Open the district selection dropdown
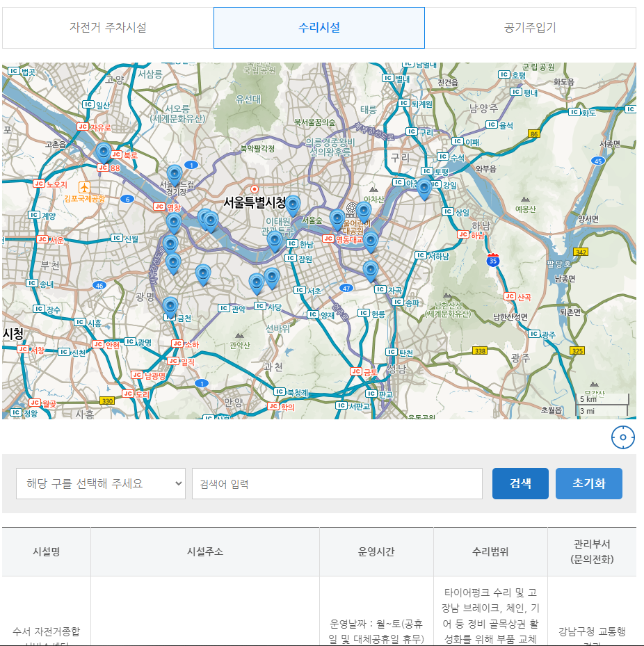 pos(100,483)
